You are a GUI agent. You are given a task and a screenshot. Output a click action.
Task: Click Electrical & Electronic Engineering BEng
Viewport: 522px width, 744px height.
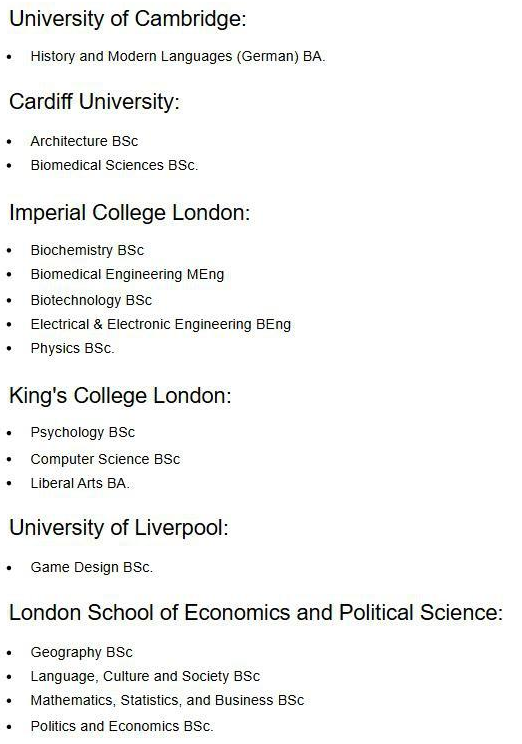161,324
